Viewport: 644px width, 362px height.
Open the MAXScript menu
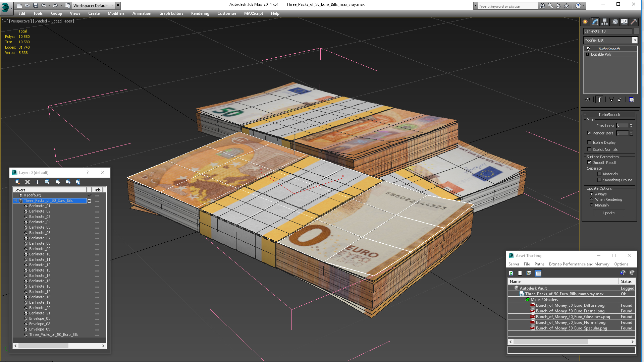tap(254, 13)
